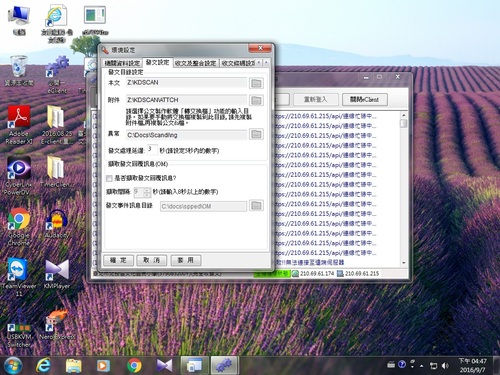Launch Audacity from the desktop

click(57, 223)
